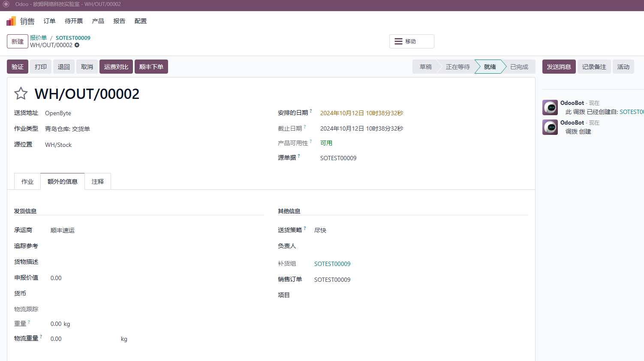Open 补货组 SOTEST00009 link

tap(332, 264)
